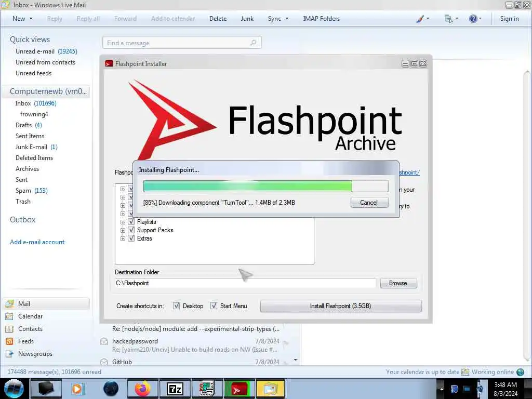Expand the Extras tree node
This screenshot has width=532, height=399.
[123, 238]
